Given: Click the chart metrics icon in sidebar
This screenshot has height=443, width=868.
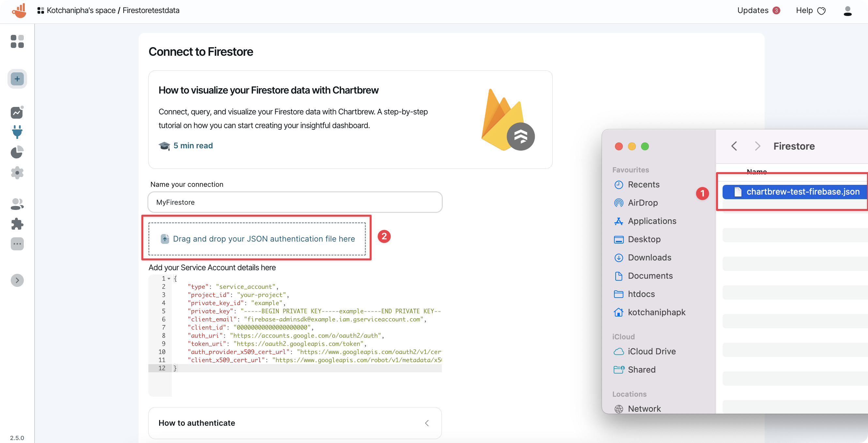Looking at the screenshot, I should (x=17, y=112).
